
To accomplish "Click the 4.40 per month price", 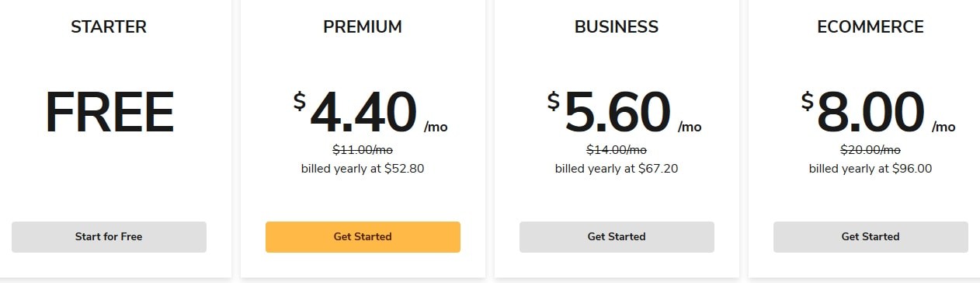I will [x=370, y=113].
